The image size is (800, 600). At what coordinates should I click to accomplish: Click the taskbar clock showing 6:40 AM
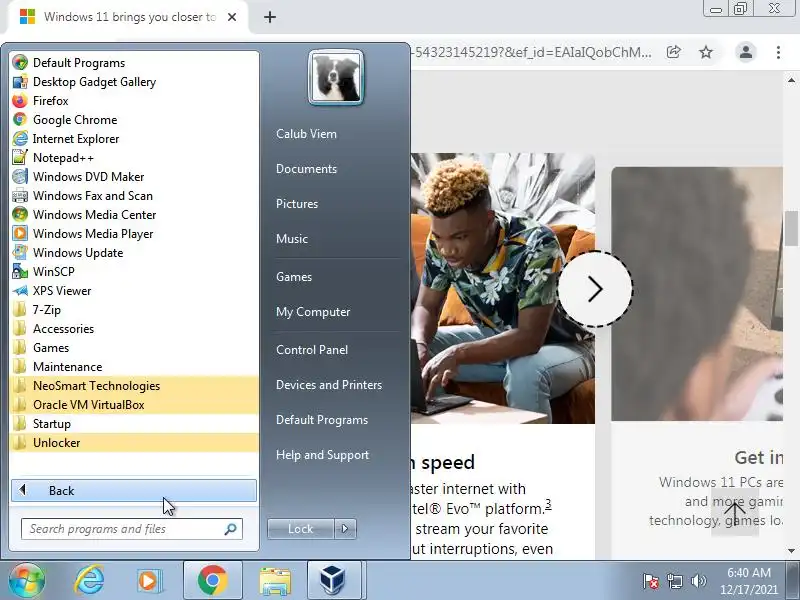tap(748, 581)
